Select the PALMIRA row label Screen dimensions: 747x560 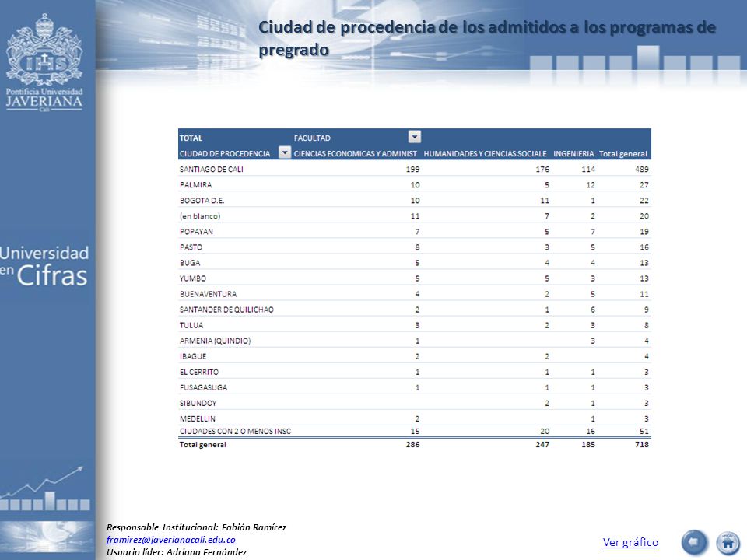(x=195, y=185)
